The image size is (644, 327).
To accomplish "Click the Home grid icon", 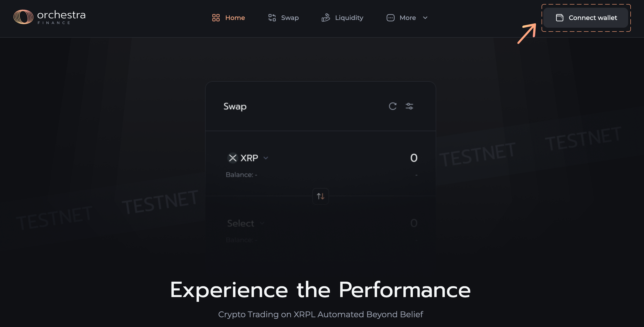I will point(216,18).
